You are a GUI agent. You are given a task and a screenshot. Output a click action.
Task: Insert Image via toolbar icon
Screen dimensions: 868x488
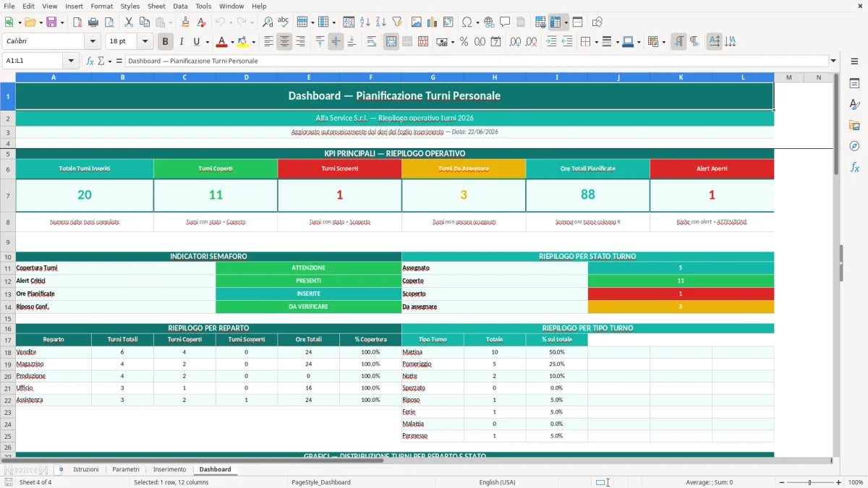[417, 22]
